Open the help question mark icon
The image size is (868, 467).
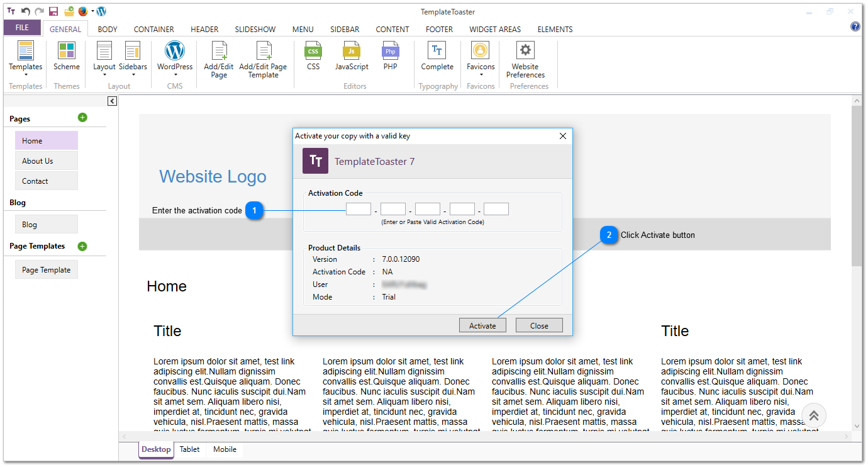[x=855, y=26]
